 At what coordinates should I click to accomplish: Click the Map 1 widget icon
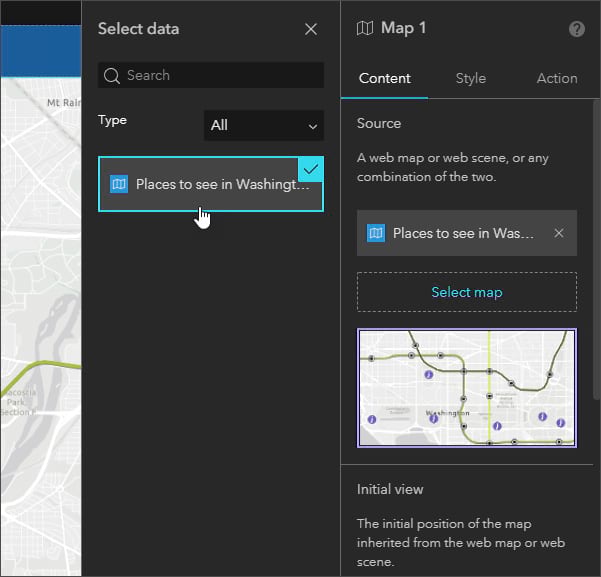point(365,28)
